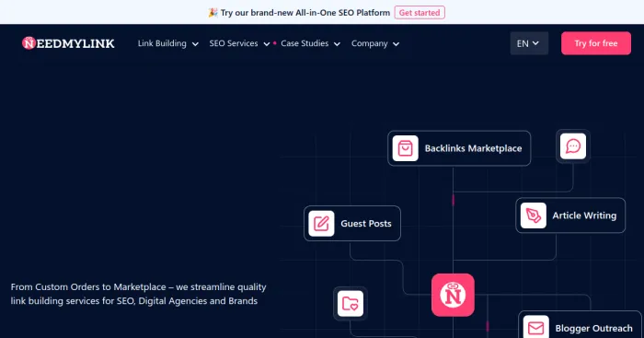
Task: Click the party popper emoji in the banner
Action: coord(213,13)
